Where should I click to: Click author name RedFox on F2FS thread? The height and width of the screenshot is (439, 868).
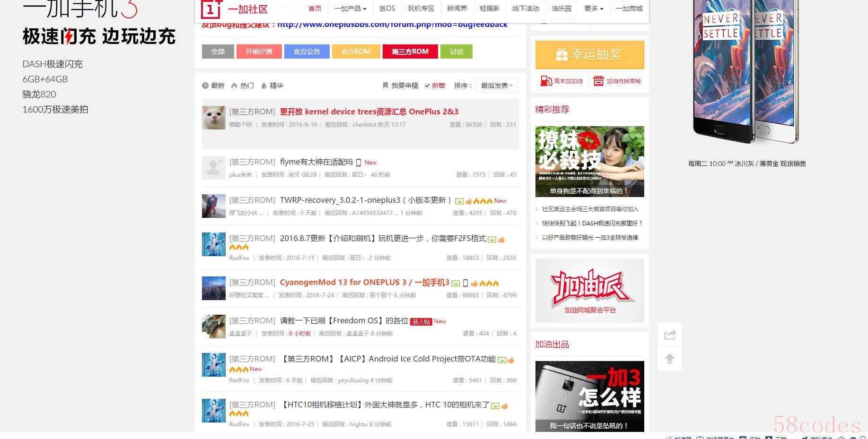(x=239, y=258)
